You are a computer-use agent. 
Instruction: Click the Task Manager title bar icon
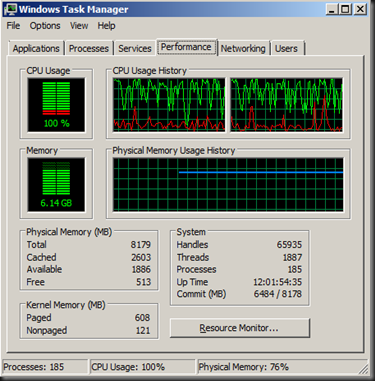click(11, 9)
